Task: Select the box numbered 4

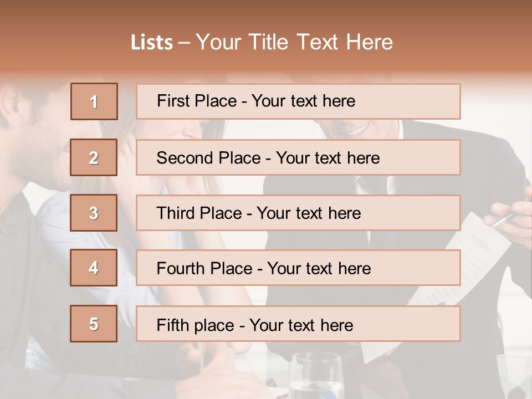Action: pyautogui.click(x=94, y=268)
